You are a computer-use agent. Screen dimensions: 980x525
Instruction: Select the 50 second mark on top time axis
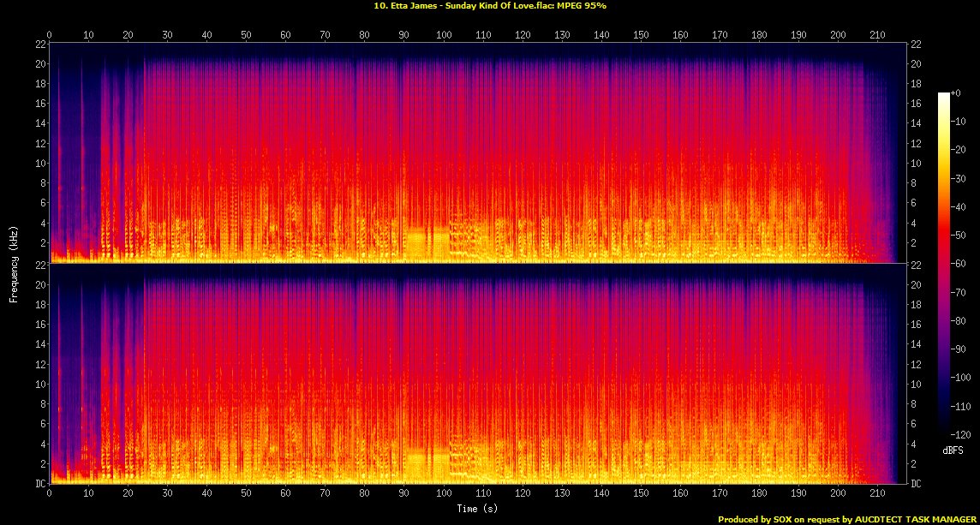pyautogui.click(x=247, y=35)
